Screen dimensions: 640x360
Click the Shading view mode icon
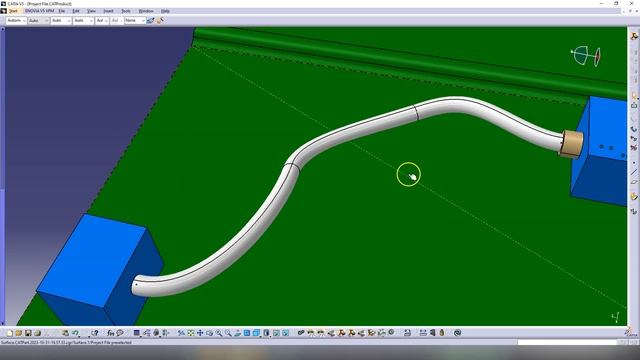266,333
